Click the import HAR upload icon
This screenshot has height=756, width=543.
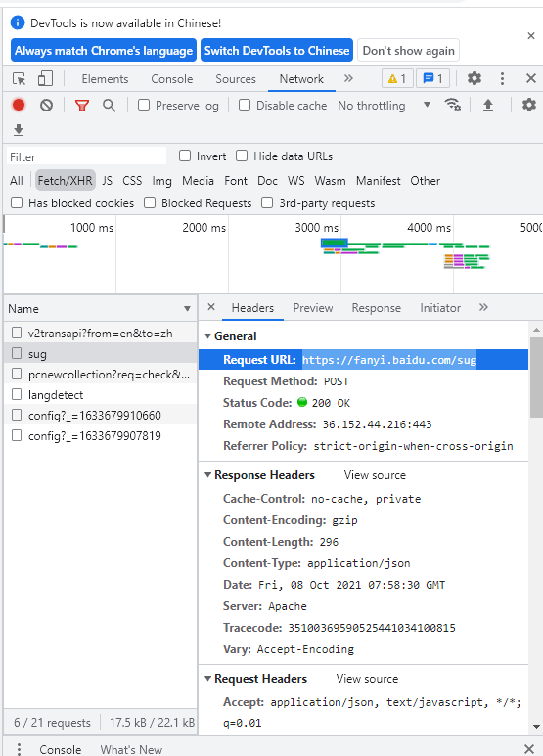(x=488, y=105)
